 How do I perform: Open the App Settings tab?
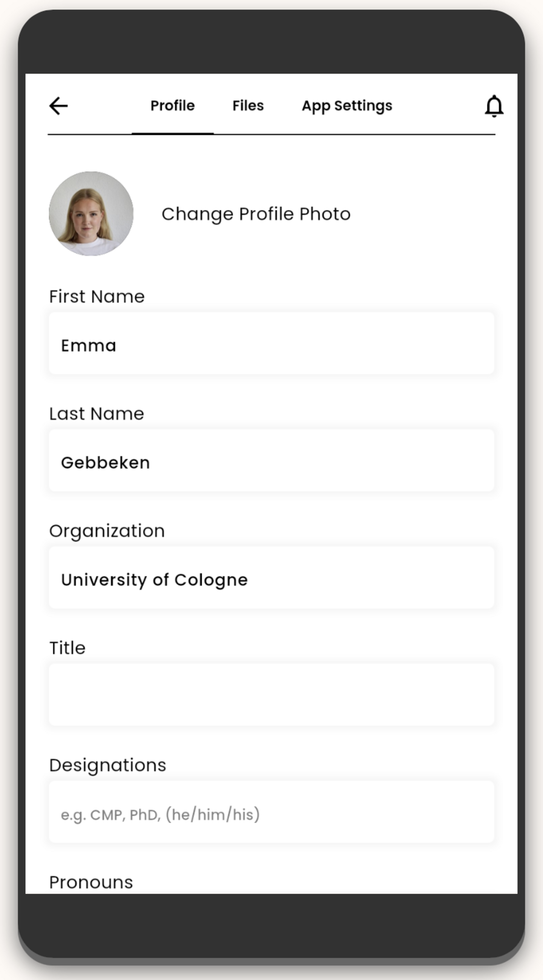[x=347, y=106]
